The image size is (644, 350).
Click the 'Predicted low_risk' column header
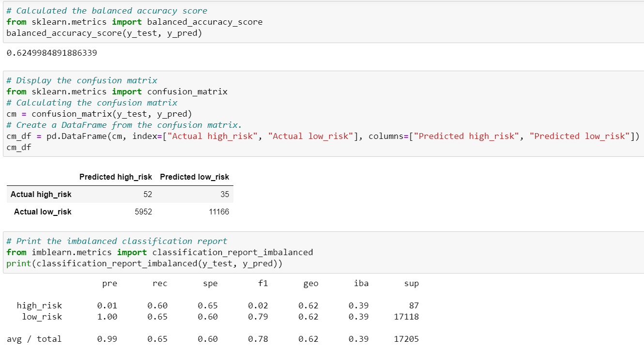[195, 177]
